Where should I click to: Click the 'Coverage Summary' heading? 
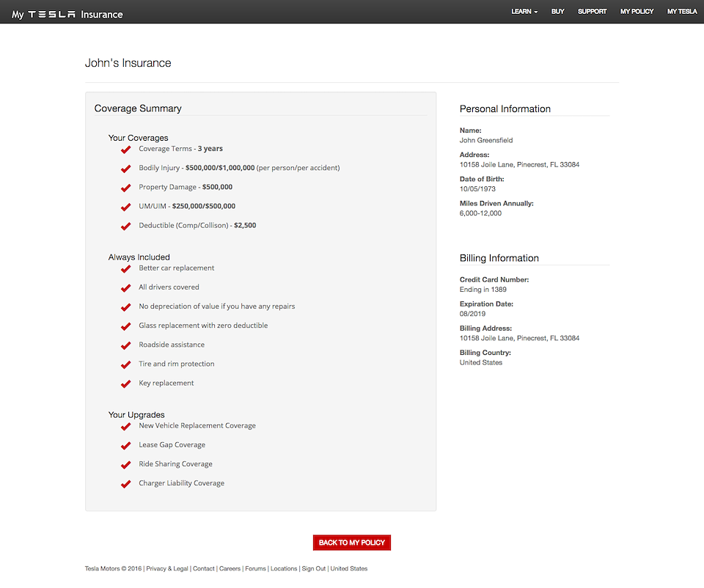coord(138,109)
